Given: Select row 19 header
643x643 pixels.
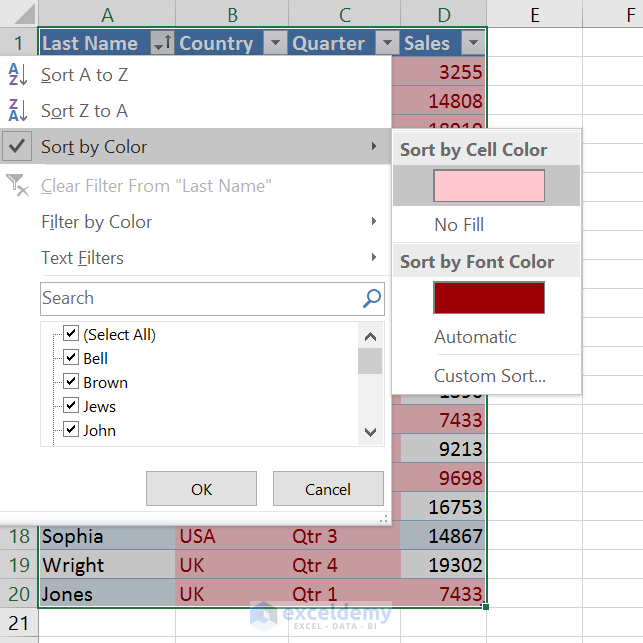Looking at the screenshot, I should 19,565.
